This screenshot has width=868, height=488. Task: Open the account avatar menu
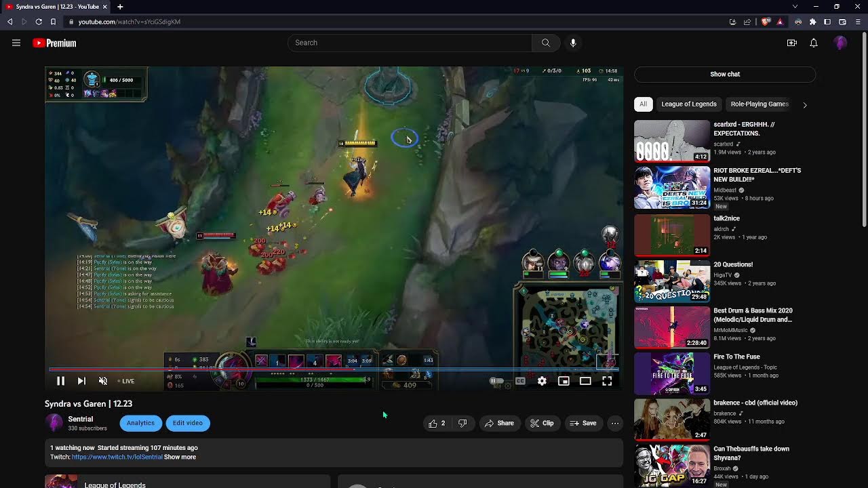point(841,43)
